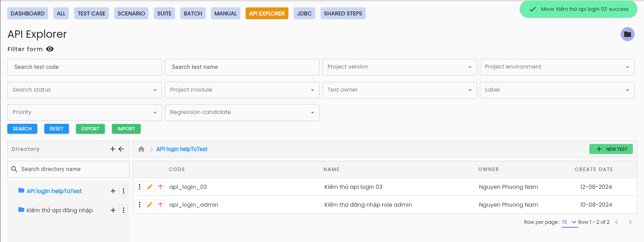
Task: Go to previous page of results
Action: point(616,222)
